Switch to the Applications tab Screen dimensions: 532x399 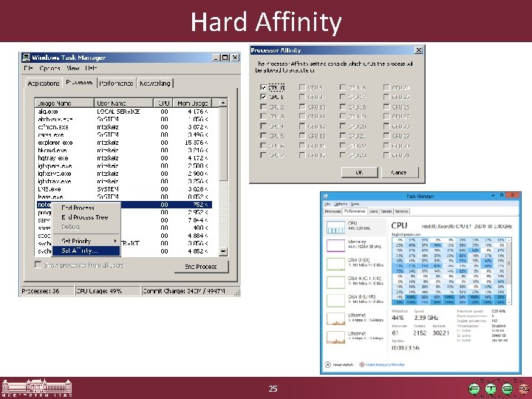pyautogui.click(x=44, y=83)
